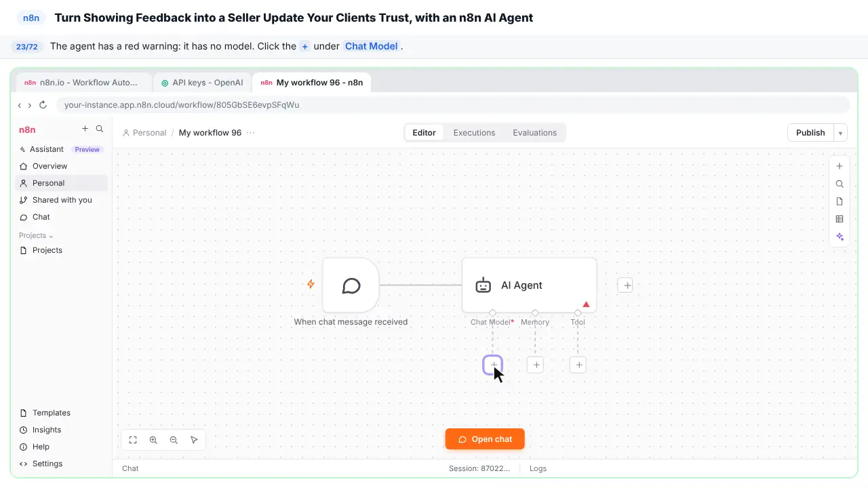Switch to API keys - OpenAI browser tab
868x488 pixels.
coord(202,83)
